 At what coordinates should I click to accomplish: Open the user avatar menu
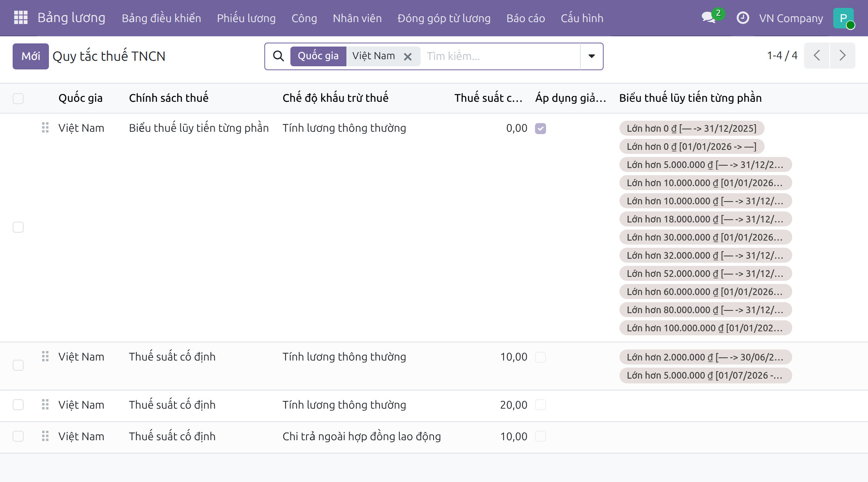(844, 18)
